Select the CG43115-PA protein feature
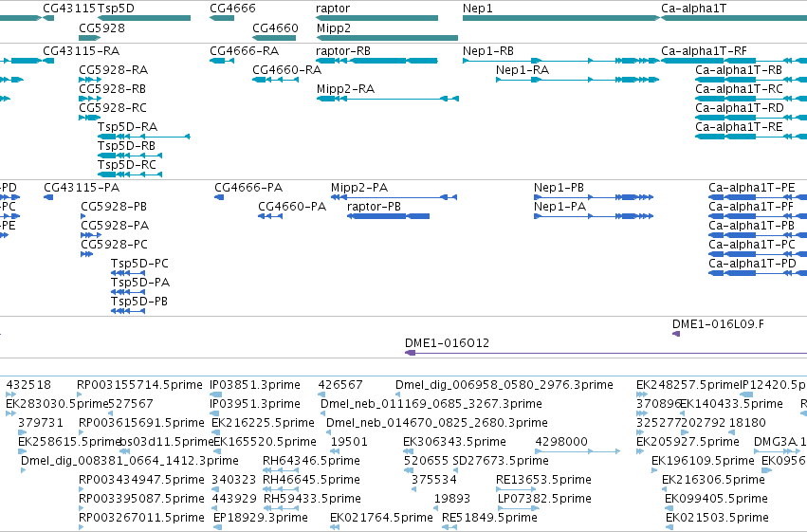Viewport: 807px width, 532px height. pyautogui.click(x=48, y=197)
